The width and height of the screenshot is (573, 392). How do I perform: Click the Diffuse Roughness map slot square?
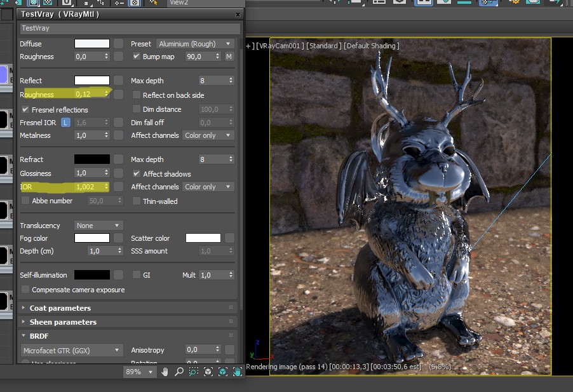(118, 57)
